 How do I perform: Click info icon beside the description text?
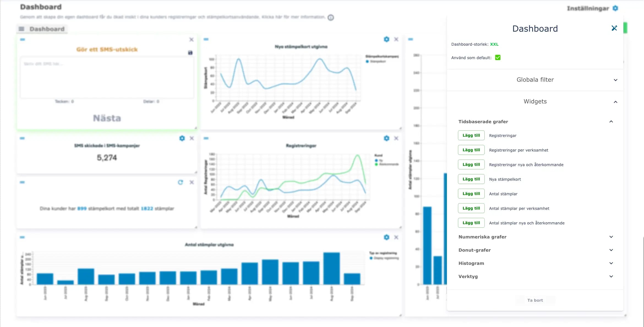(331, 18)
